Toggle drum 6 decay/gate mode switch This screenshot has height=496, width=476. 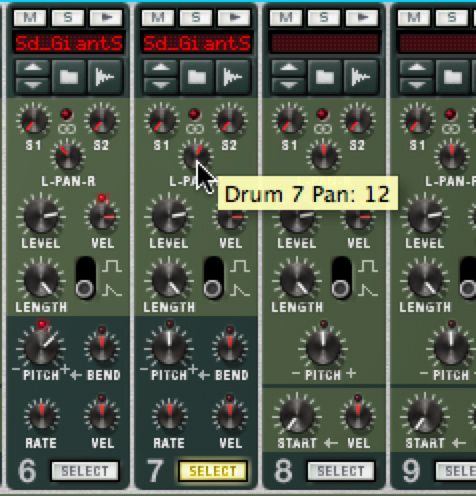[x=86, y=277]
